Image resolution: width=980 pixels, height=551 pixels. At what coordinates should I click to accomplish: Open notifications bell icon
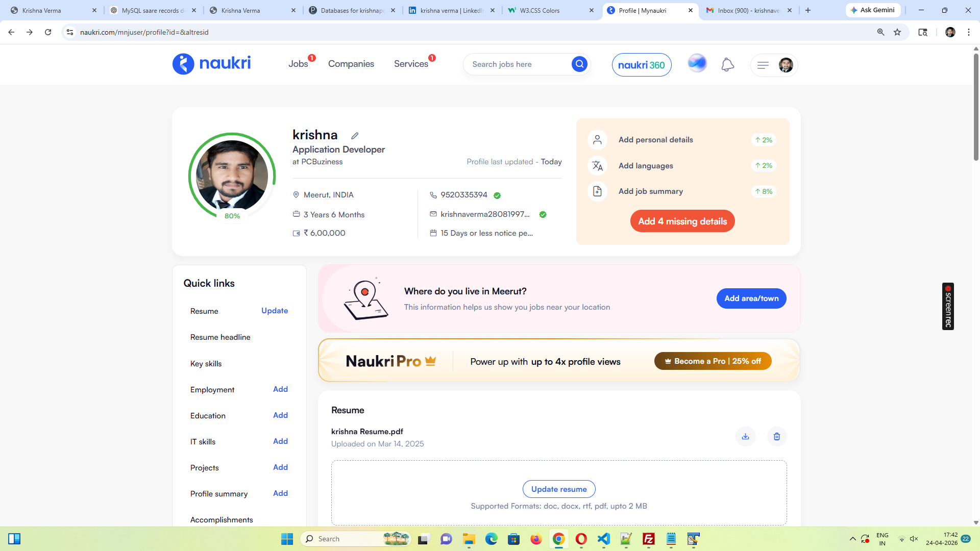[x=727, y=65]
